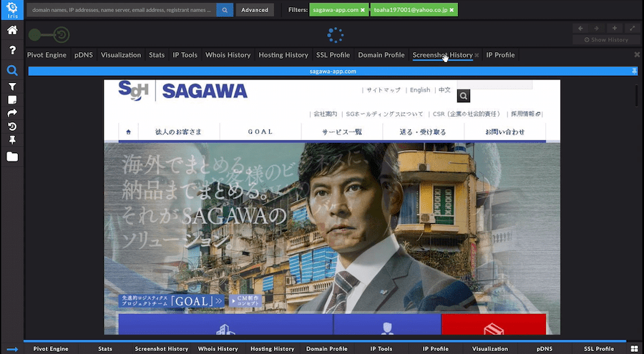This screenshot has height=354, width=644.
Task: Open the Whois History tab
Action: coord(228,55)
